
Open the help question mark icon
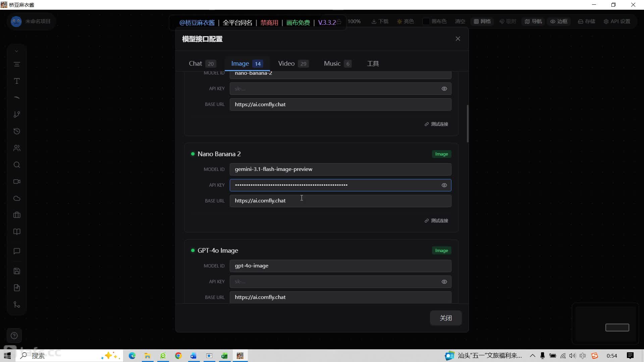tap(14, 336)
